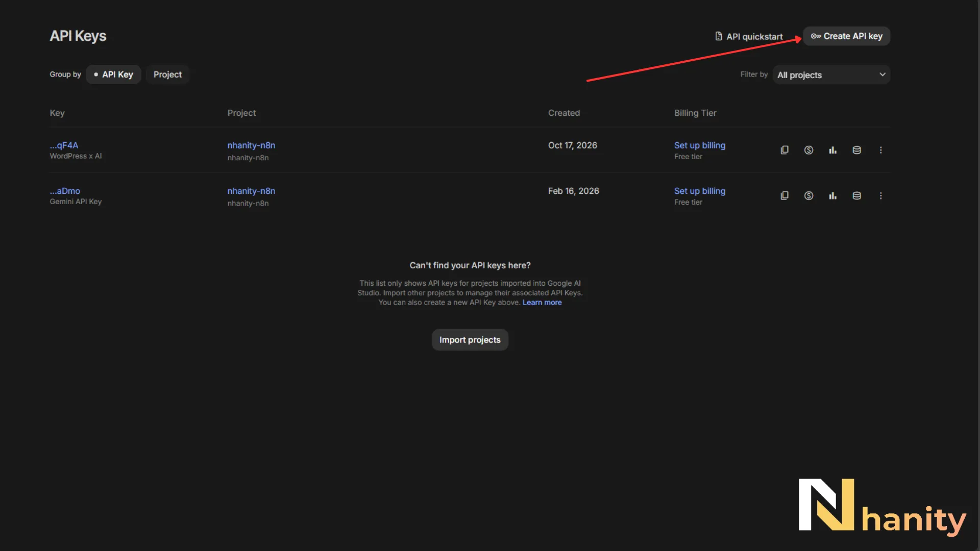Click the WordPress x AI key name
The width and height of the screenshot is (980, 551).
[x=76, y=156]
